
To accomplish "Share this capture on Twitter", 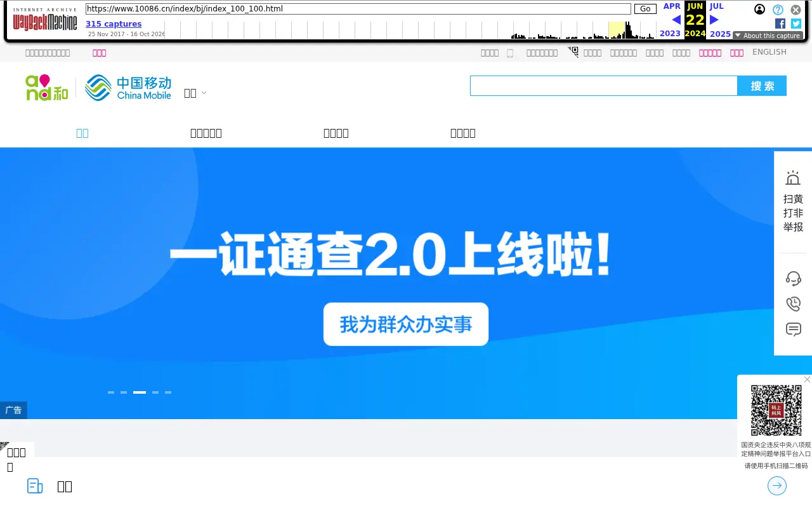I will 796,23.
